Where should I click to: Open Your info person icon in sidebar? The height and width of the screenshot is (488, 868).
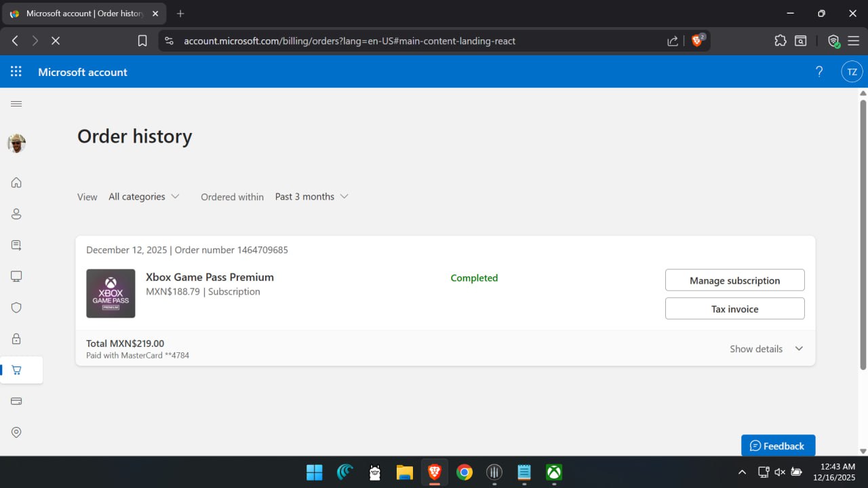[x=16, y=214]
